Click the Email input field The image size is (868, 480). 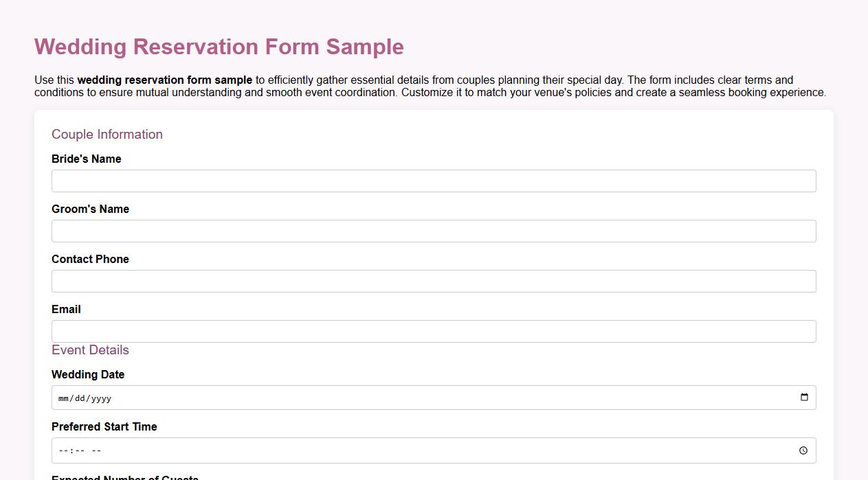coord(433,331)
